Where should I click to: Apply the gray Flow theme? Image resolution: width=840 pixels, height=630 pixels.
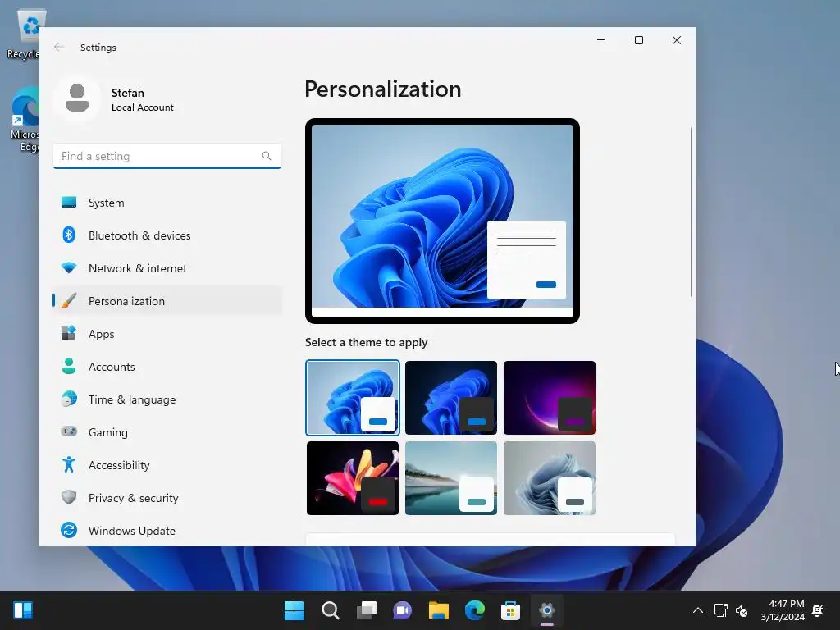click(550, 478)
